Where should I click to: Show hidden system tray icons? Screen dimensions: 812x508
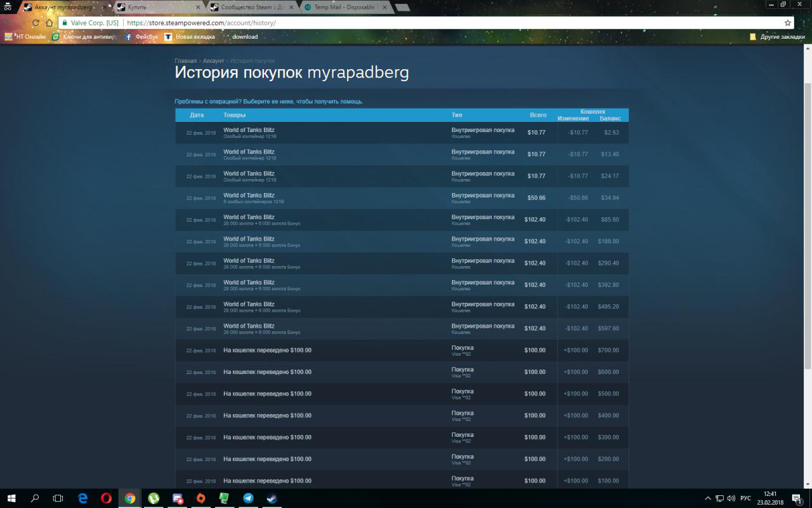(x=708, y=498)
